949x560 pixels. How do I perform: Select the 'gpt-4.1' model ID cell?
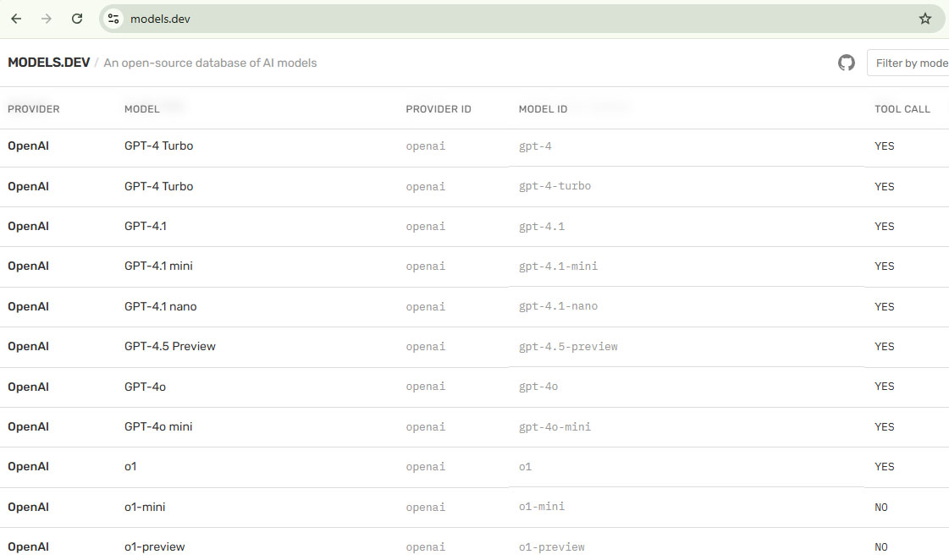(x=541, y=227)
